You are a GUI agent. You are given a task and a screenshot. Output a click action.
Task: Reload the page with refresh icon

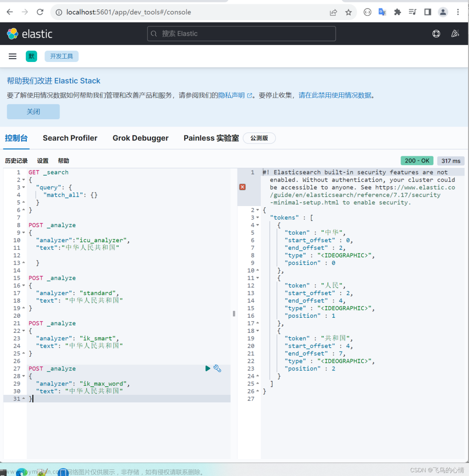tap(40, 12)
